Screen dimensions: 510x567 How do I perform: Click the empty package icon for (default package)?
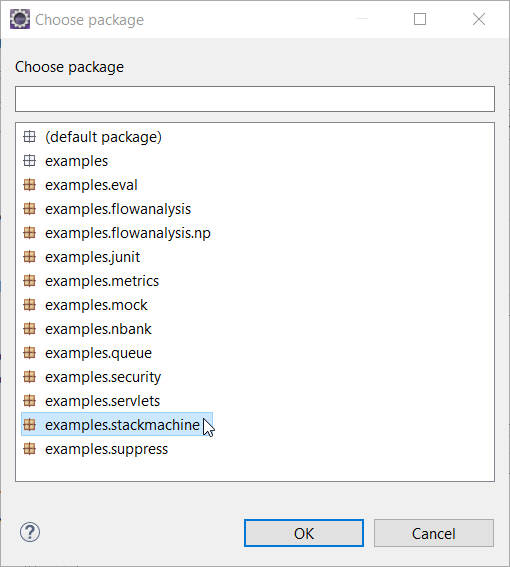[x=30, y=137]
